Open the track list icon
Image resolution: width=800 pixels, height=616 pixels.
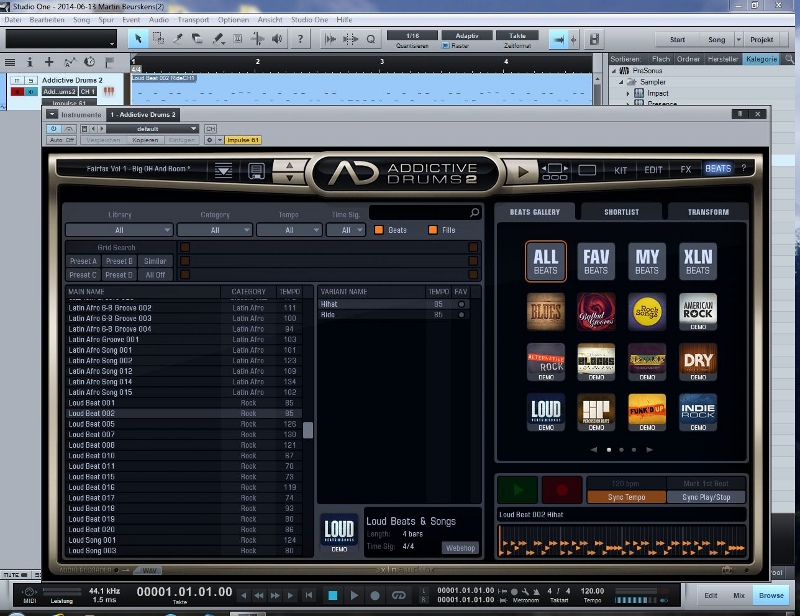[10, 62]
